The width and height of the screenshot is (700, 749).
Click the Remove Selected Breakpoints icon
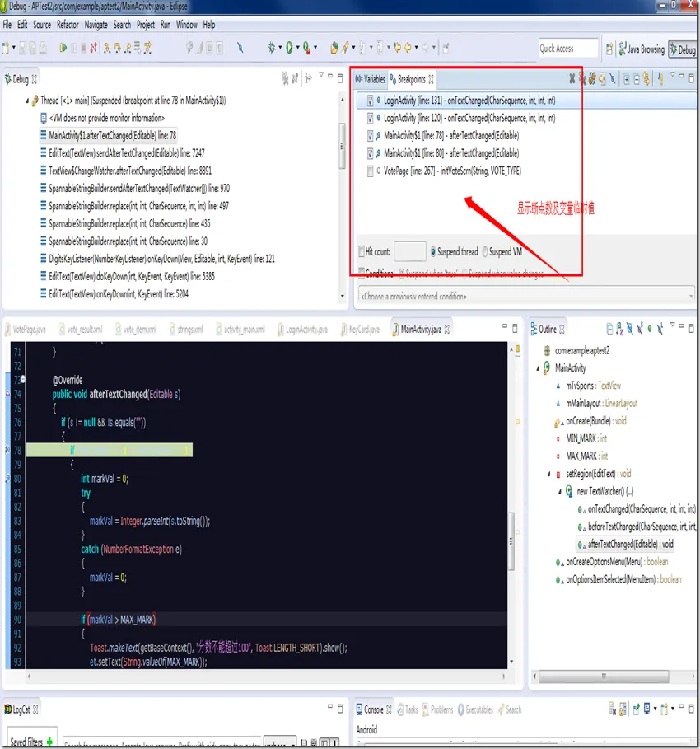pyautogui.click(x=572, y=79)
